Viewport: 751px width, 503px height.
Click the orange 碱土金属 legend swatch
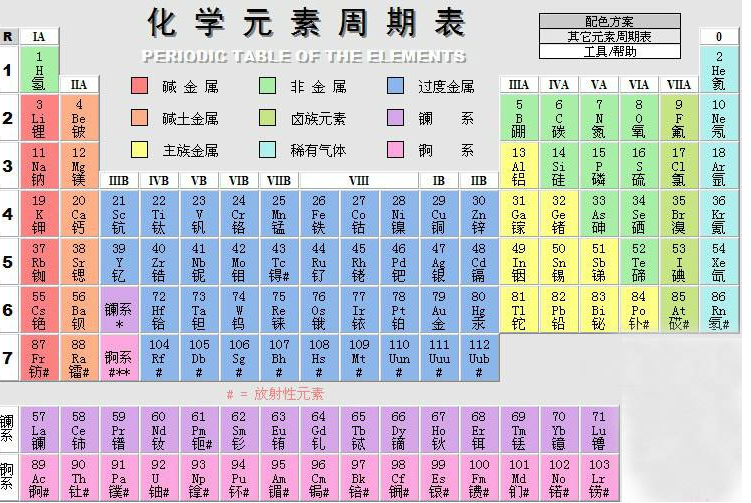(x=139, y=118)
